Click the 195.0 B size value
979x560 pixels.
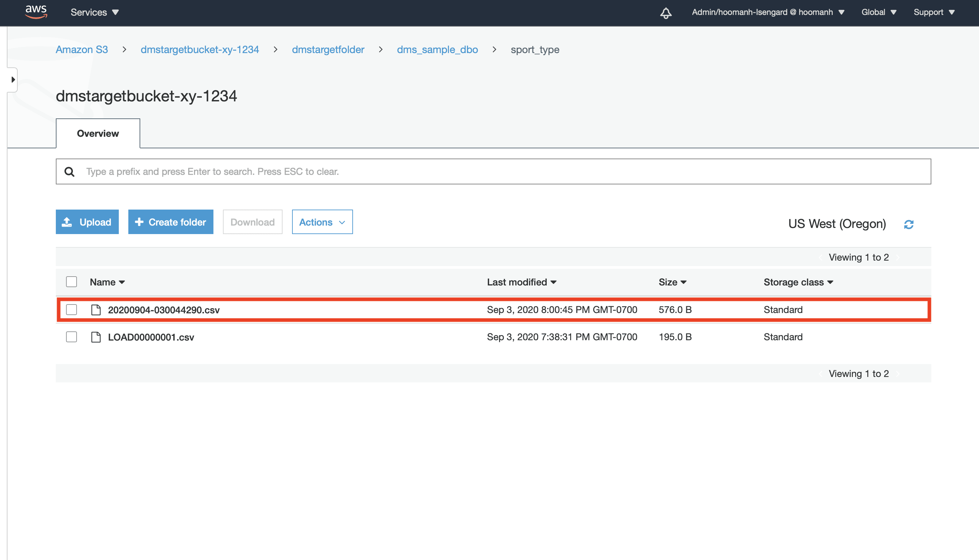(x=675, y=337)
